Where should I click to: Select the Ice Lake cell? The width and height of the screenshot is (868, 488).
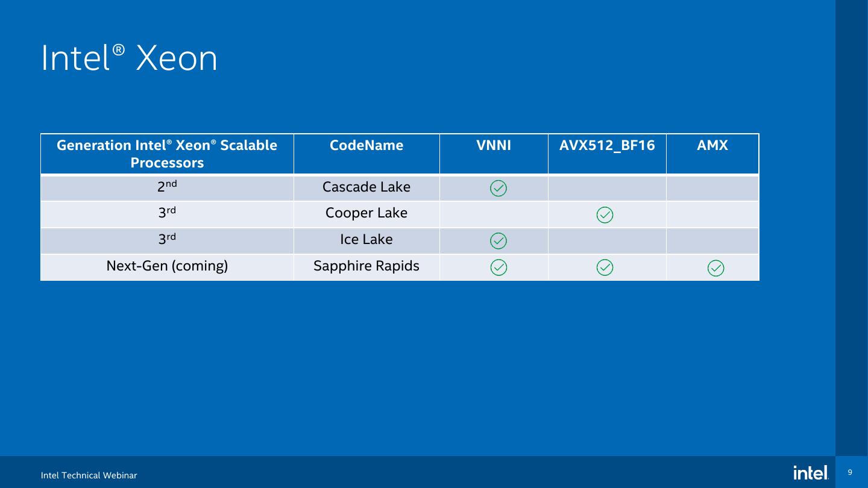tap(366, 240)
